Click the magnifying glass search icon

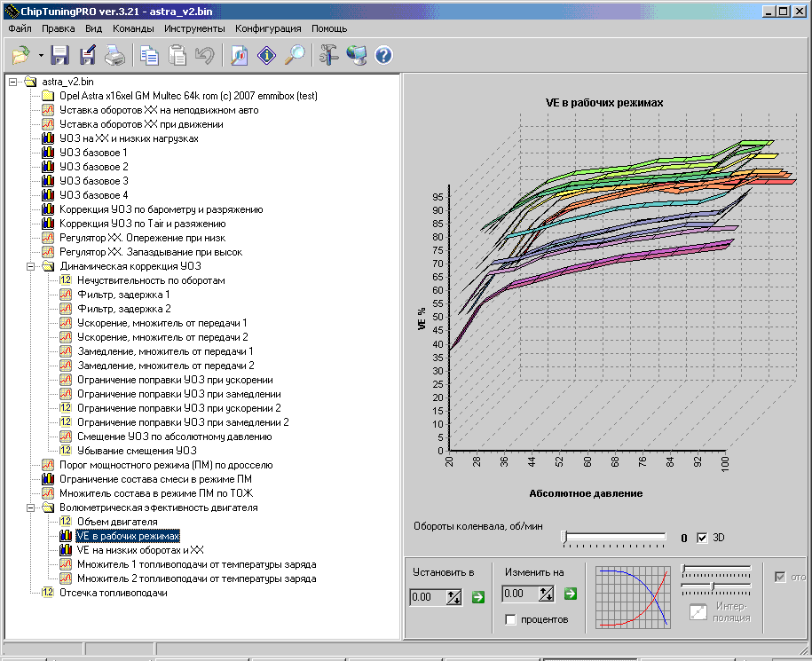pos(295,56)
